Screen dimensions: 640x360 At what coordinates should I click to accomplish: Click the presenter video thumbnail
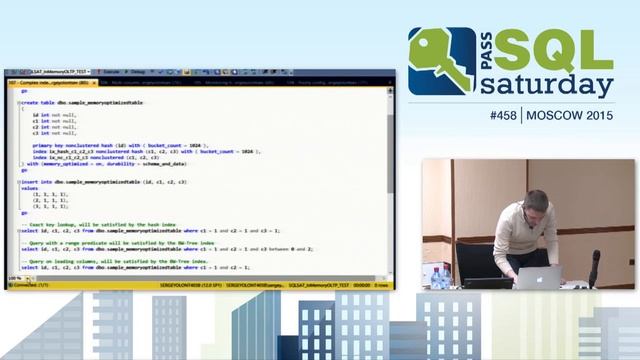[x=529, y=224]
